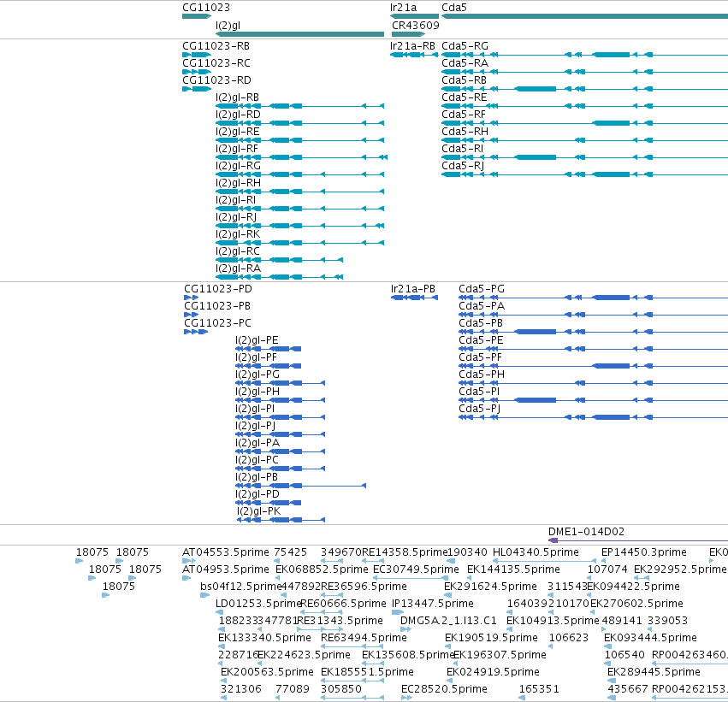Screen dimensions: 728x702
Task: Select protein CG11023-PC
Action: coord(217,323)
